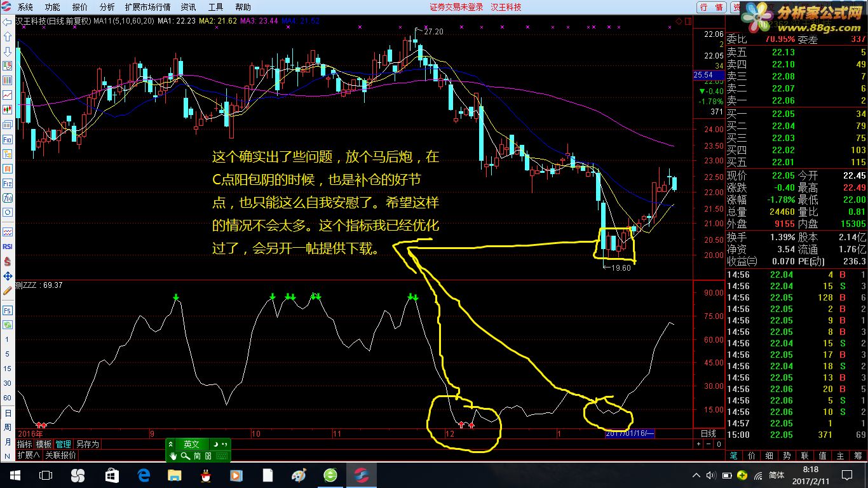
Task: Open the 日线 period selector
Action: (x=708, y=433)
